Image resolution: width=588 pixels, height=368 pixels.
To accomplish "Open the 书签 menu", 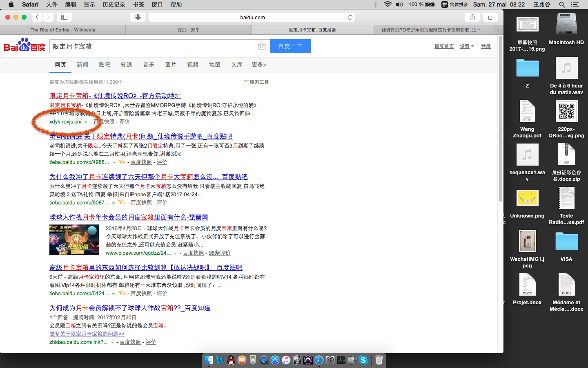I will tap(138, 4).
